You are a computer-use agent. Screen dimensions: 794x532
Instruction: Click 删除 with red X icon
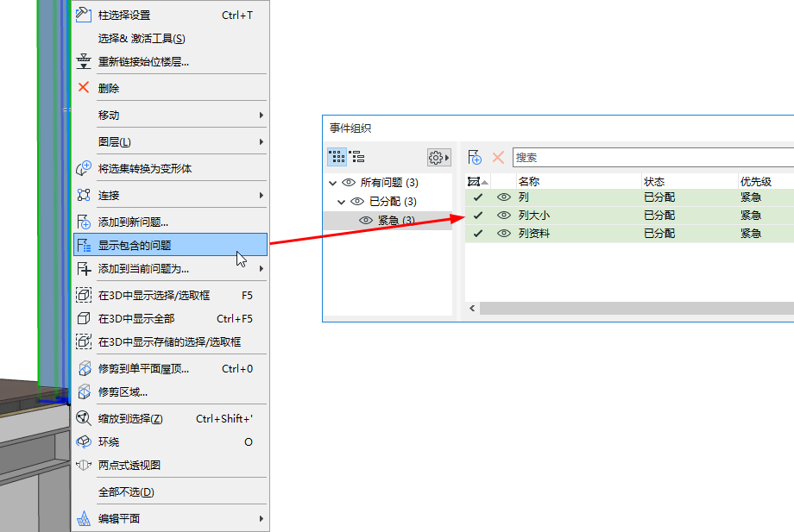(x=170, y=88)
